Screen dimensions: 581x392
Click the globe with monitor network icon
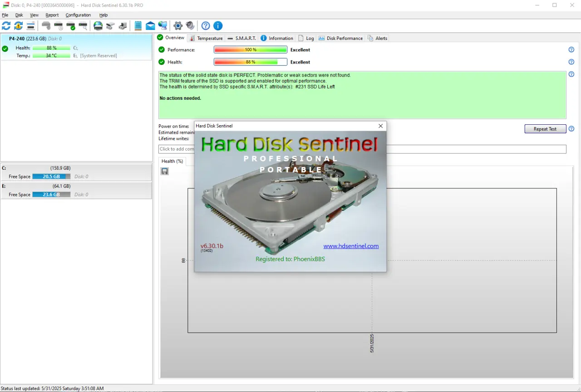[162, 25]
